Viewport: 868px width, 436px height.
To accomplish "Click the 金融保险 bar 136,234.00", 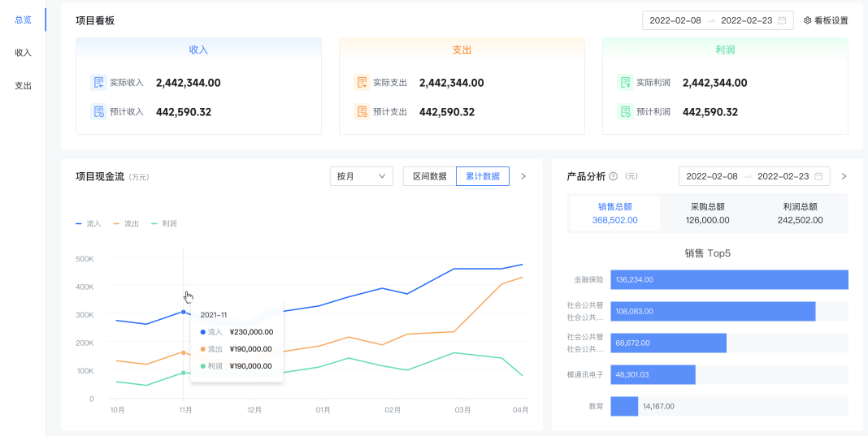I will tap(730, 279).
